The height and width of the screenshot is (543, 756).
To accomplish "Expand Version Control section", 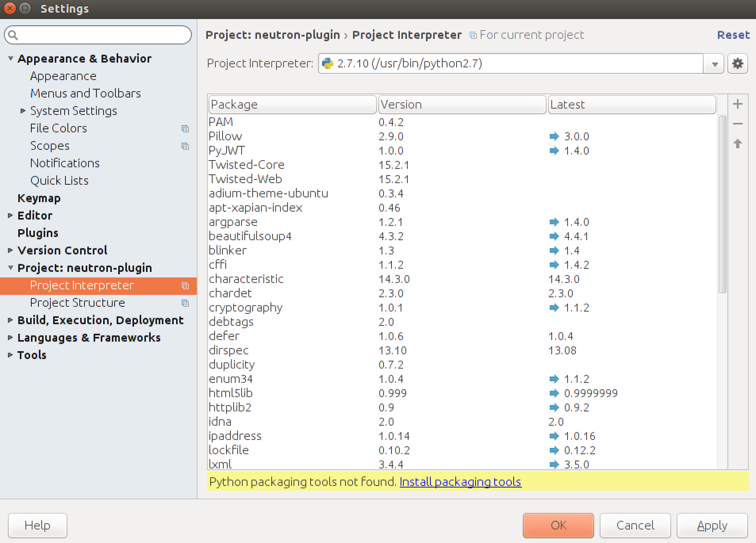I will pyautogui.click(x=11, y=250).
